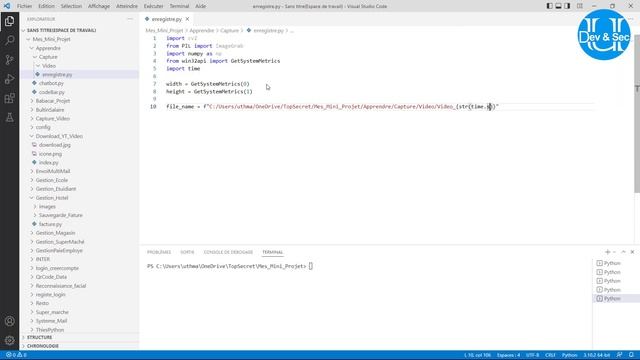Toggle bottom panel layout icon
Viewport: 640px width, 360px height.
[x=558, y=6]
